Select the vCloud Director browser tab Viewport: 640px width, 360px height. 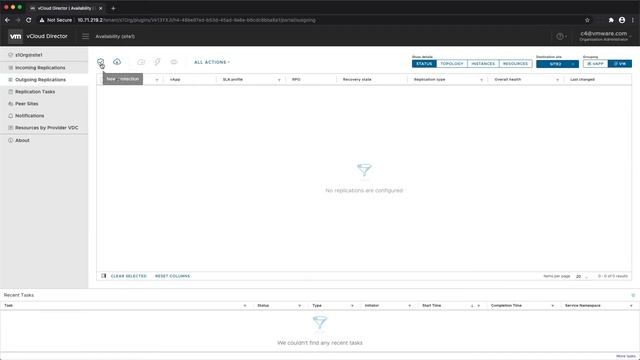pyautogui.click(x=67, y=8)
